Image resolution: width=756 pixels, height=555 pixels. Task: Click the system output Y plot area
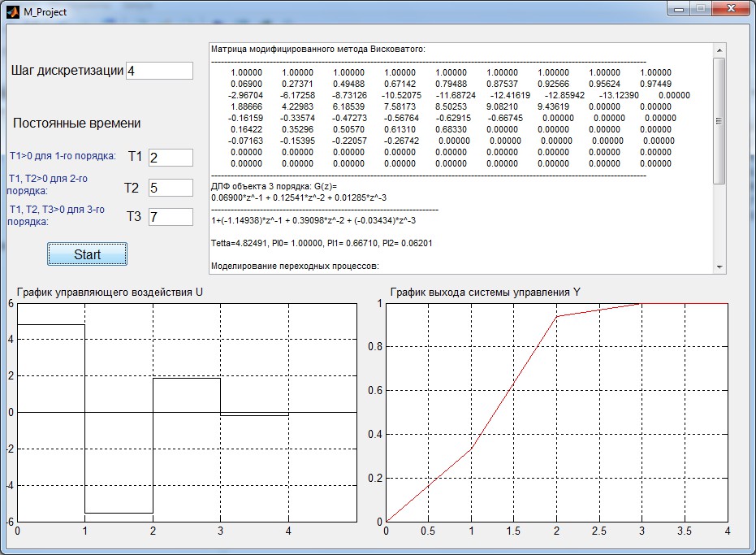[x=557, y=413]
